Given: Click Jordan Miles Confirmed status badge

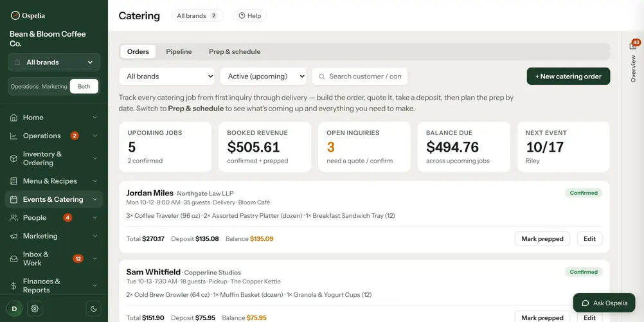Looking at the screenshot, I should [x=584, y=193].
